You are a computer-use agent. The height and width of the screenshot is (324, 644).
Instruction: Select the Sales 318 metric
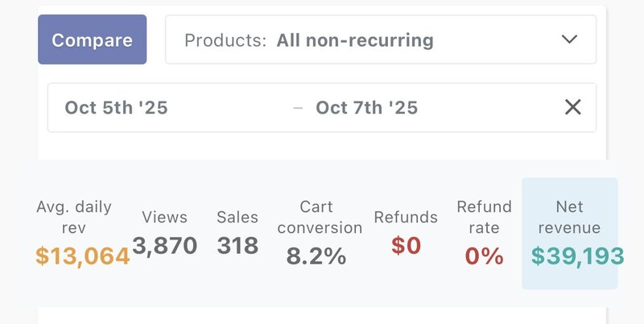(x=237, y=232)
